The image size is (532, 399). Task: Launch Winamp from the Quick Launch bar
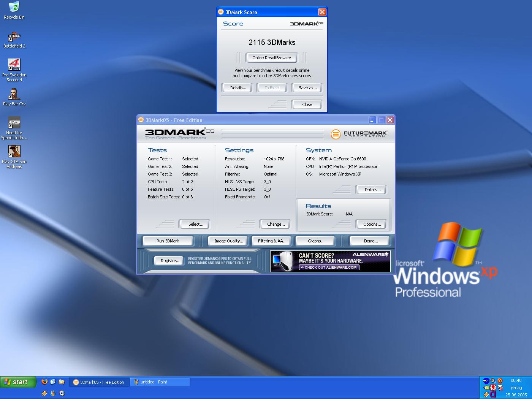coord(44,393)
